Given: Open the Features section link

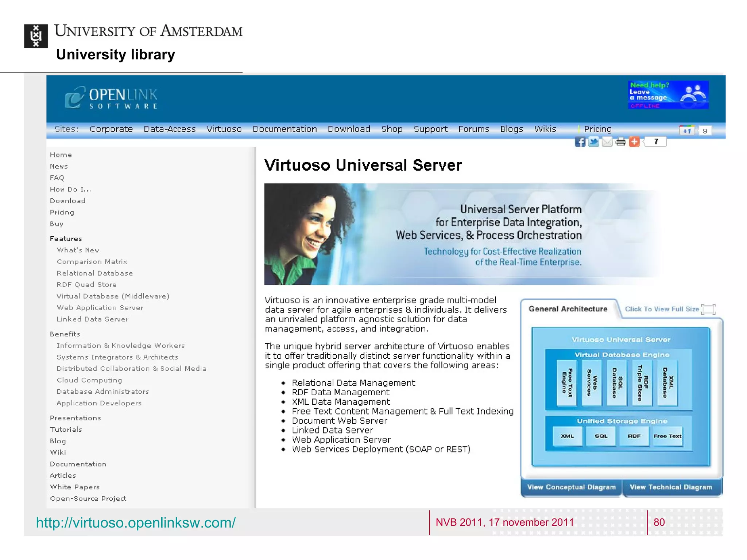Looking at the screenshot, I should tap(66, 239).
